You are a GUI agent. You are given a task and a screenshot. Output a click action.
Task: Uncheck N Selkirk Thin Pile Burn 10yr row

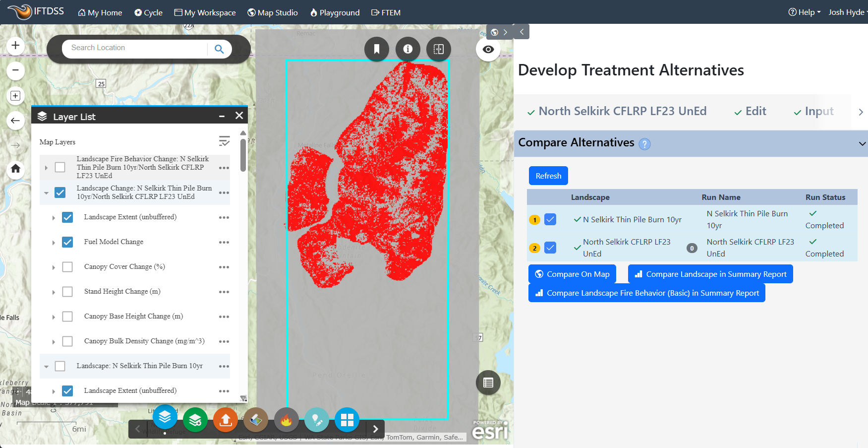coord(550,219)
